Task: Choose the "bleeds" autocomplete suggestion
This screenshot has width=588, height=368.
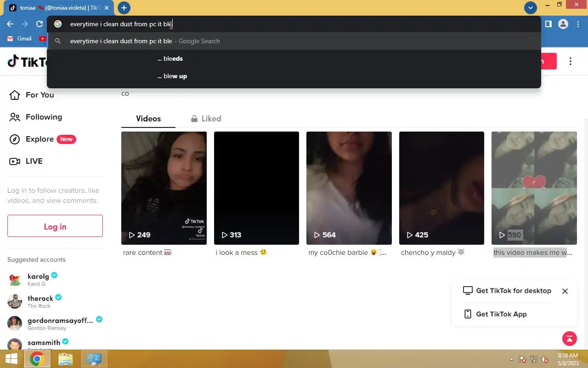Action: (294, 58)
